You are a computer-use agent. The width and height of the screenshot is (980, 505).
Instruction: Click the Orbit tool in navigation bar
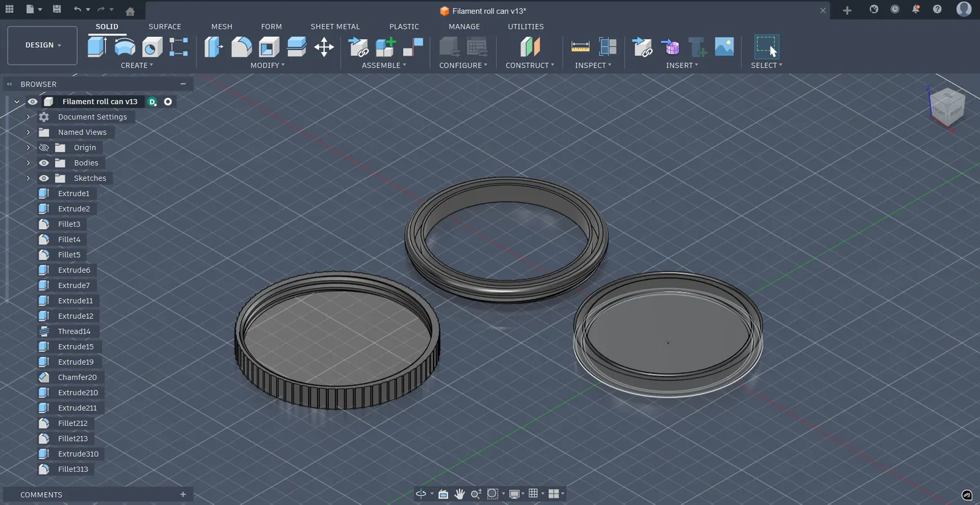[x=421, y=494]
